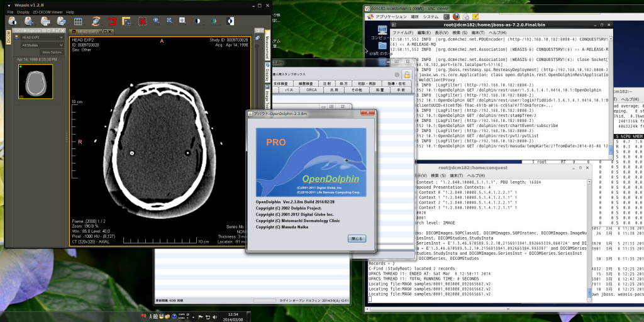Click the magnifying lens icon in Weasis toolbar
Viewport: 644px width, 322px height.
pyautogui.click(x=183, y=21)
